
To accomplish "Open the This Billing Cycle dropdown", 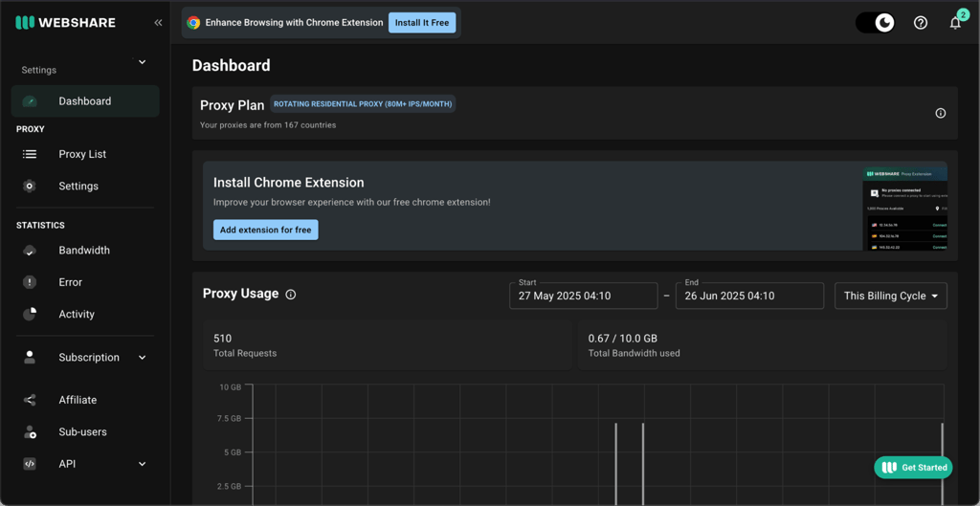I will click(x=891, y=297).
